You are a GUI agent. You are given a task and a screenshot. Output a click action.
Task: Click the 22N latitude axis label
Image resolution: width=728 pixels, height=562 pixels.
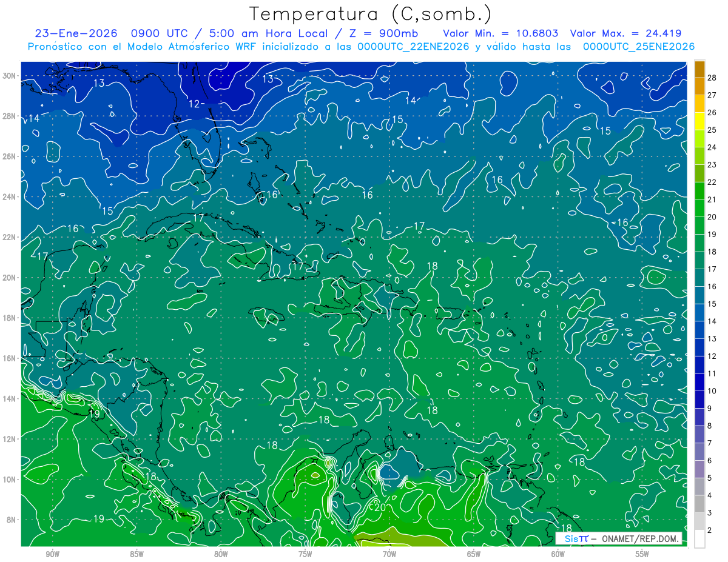tap(10, 237)
